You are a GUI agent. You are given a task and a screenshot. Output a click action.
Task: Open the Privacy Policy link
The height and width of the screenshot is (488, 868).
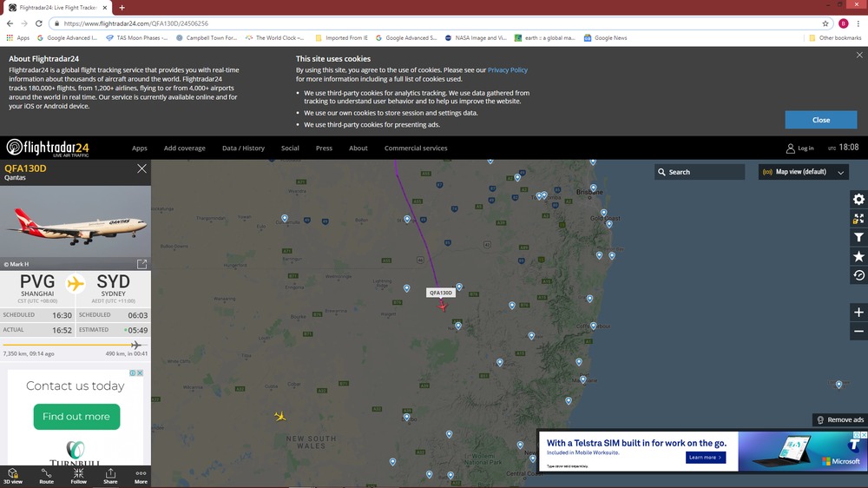507,70
